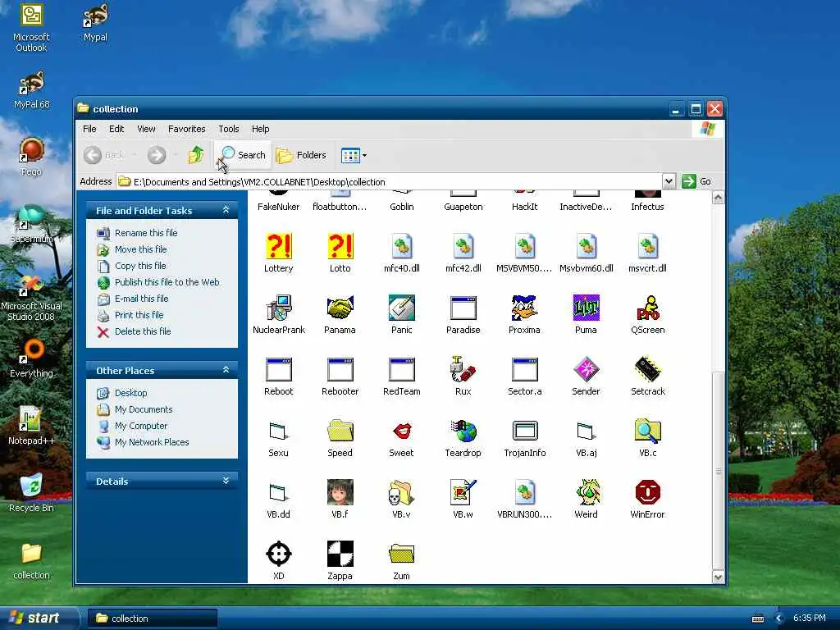Screen dimensions: 840x630
Task: Collapse the Other Places panel
Action: [x=226, y=370]
